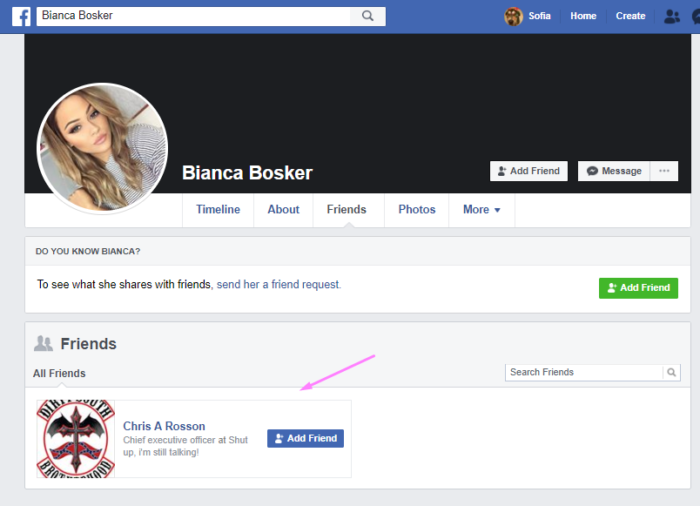
Task: Switch to the Timeline tab
Action: 218,209
